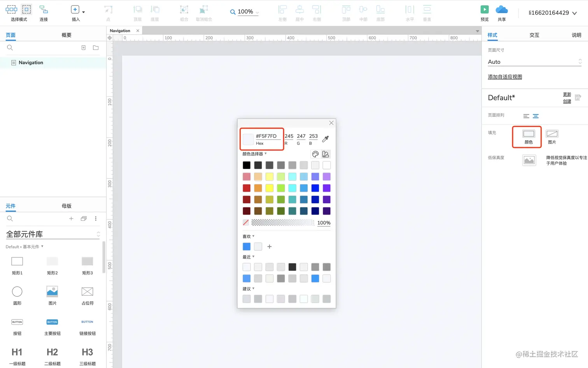Viewport: 588px width, 368px height.
Task: Open the 全部元件库 library dropdown
Action: 53,234
